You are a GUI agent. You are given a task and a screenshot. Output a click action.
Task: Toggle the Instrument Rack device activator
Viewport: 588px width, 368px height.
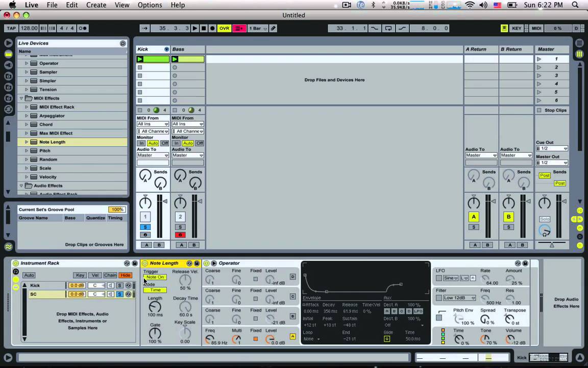pyautogui.click(x=16, y=263)
